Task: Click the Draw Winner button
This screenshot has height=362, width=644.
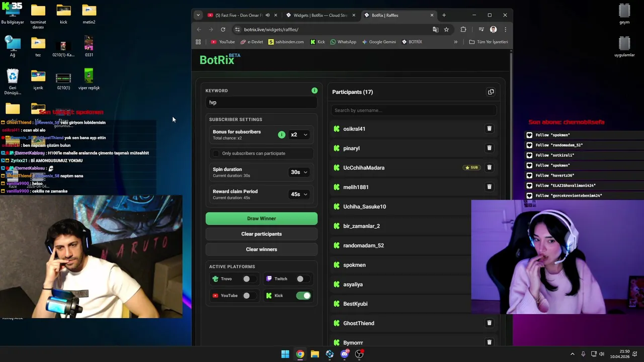Action: click(262, 219)
